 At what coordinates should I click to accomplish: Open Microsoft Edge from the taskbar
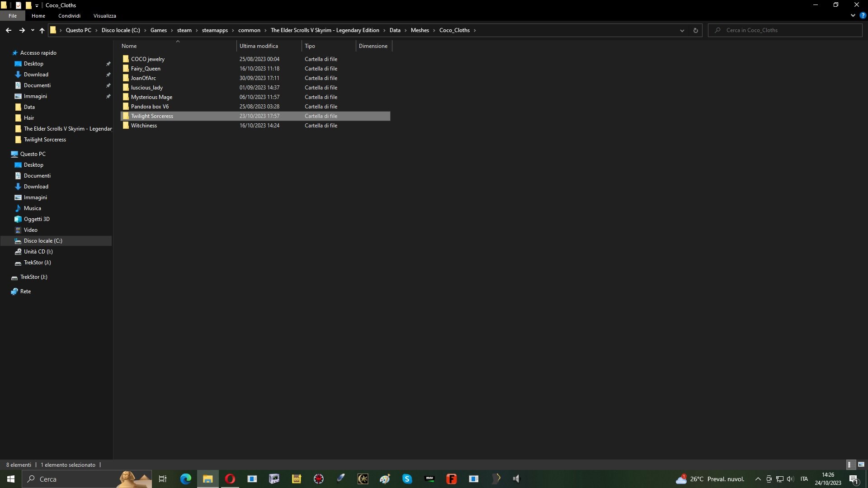tap(185, 479)
